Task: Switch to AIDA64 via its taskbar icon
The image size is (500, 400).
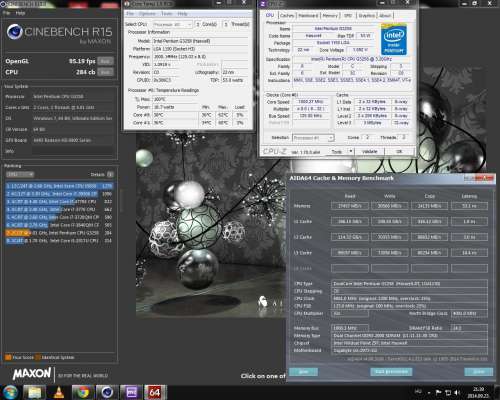Action: click(x=155, y=392)
